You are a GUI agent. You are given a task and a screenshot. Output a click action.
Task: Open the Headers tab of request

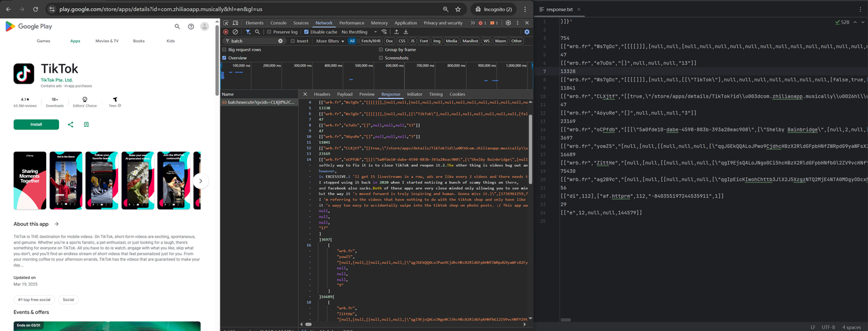point(322,94)
